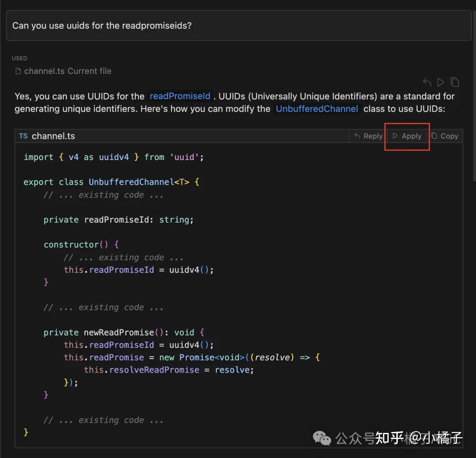
Task: Click the reply arrow icon above the response
Action: [427, 82]
